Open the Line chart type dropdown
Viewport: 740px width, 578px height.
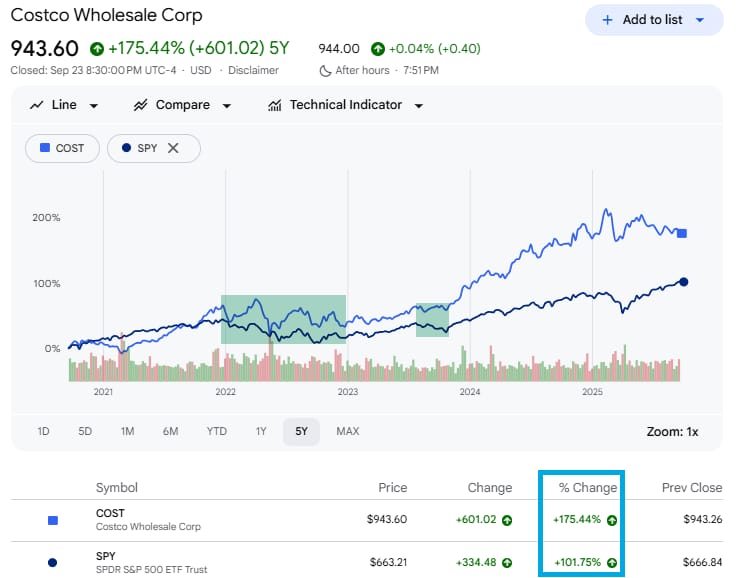pos(94,106)
